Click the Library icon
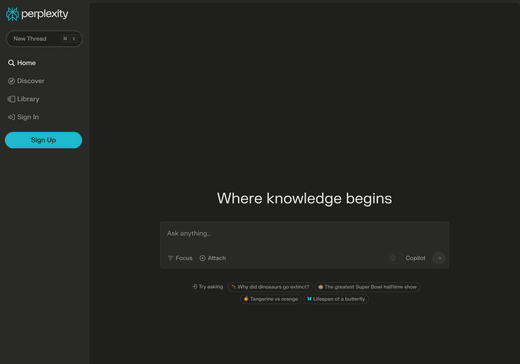This screenshot has width=520, height=364. point(11,99)
